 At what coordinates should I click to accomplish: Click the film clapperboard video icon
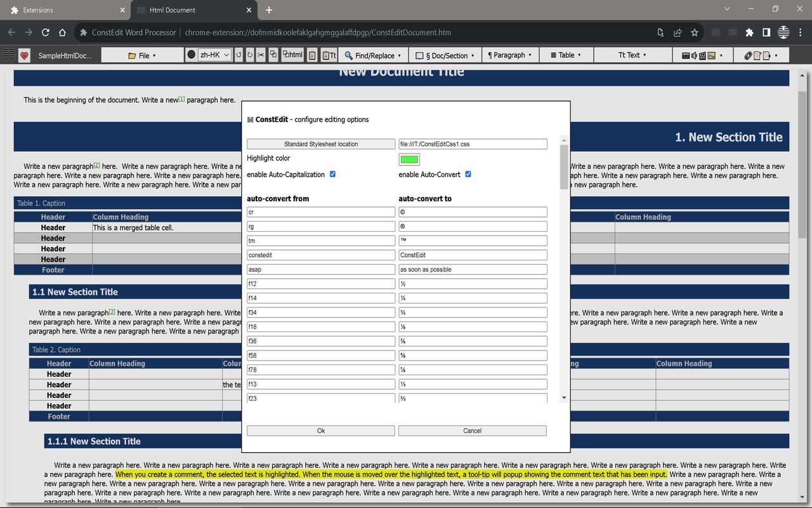pyautogui.click(x=703, y=55)
